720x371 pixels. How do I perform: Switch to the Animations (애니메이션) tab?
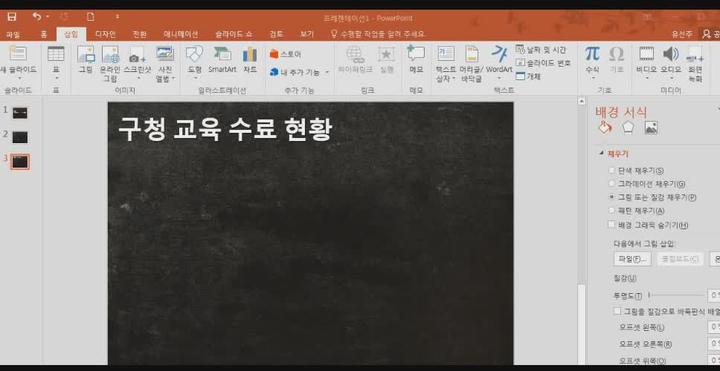(x=181, y=34)
